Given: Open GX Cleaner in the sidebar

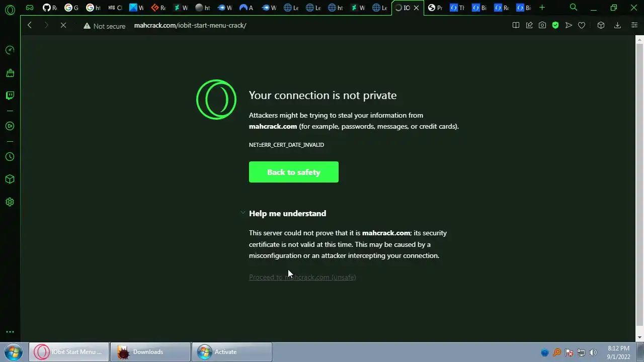Looking at the screenshot, I should coord(10,73).
